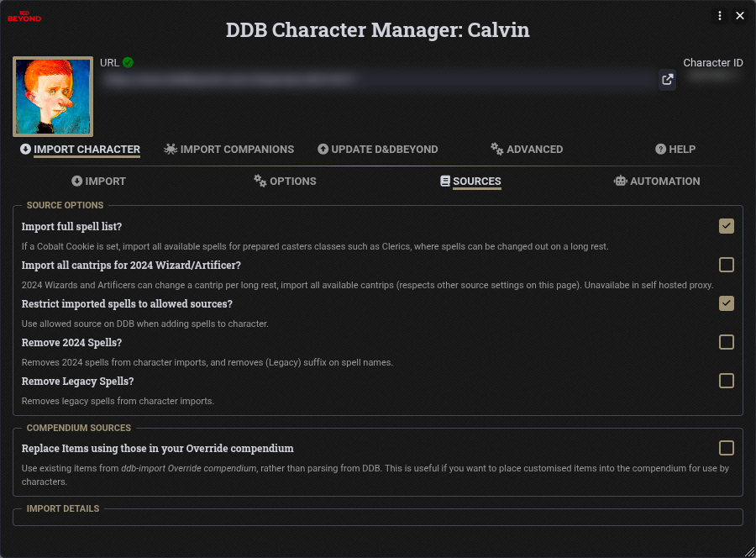Enable Replace Items using Override compendium checkbox
This screenshot has height=558, width=756.
pyautogui.click(x=726, y=448)
